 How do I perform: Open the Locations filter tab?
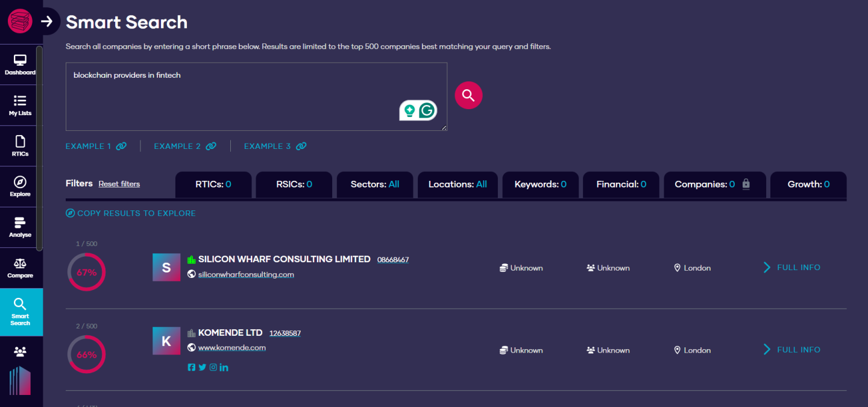458,185
